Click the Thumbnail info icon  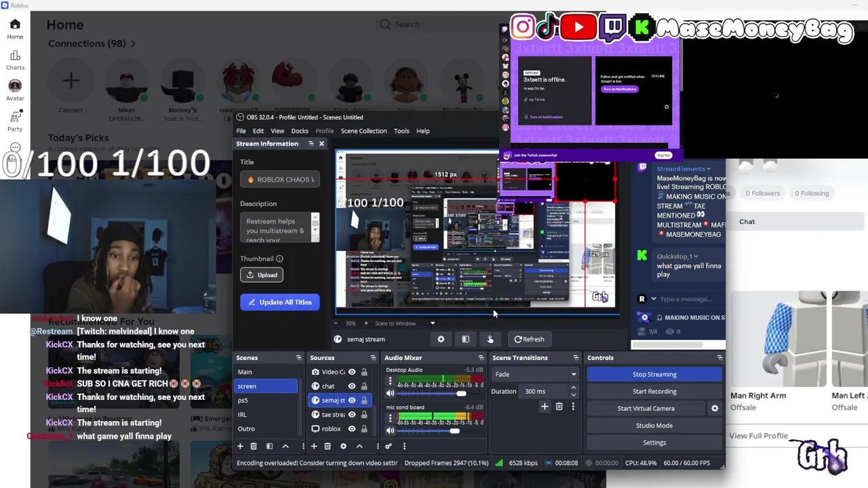coord(279,258)
